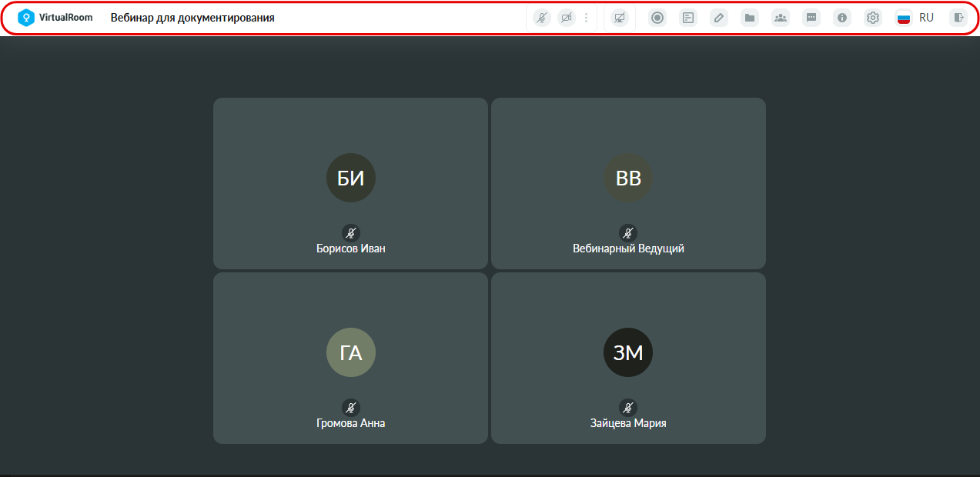Open the three-dot media options menu
The height and width of the screenshot is (477, 980).
click(x=586, y=18)
